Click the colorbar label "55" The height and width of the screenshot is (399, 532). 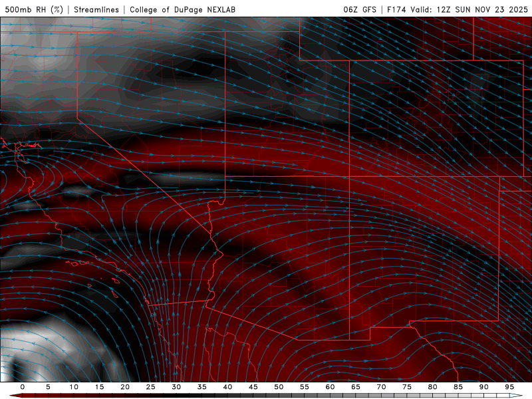(304, 387)
